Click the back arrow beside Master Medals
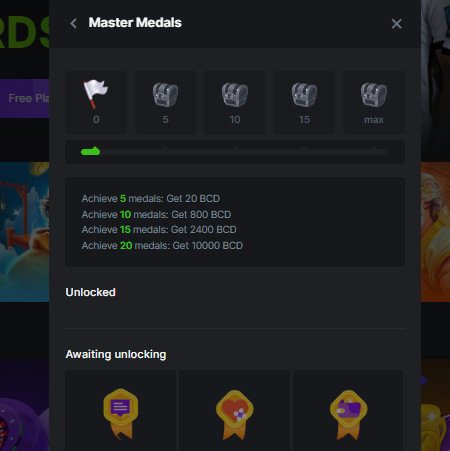This screenshot has width=450, height=451. [x=73, y=24]
